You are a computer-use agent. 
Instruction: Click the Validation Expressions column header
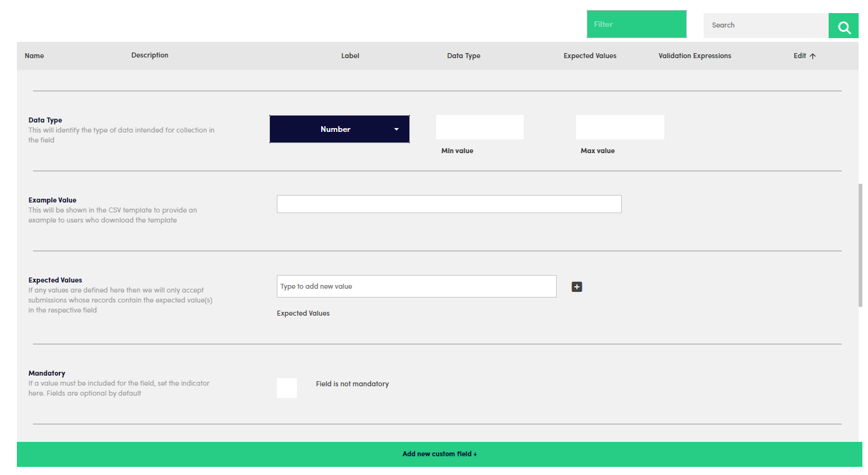694,56
